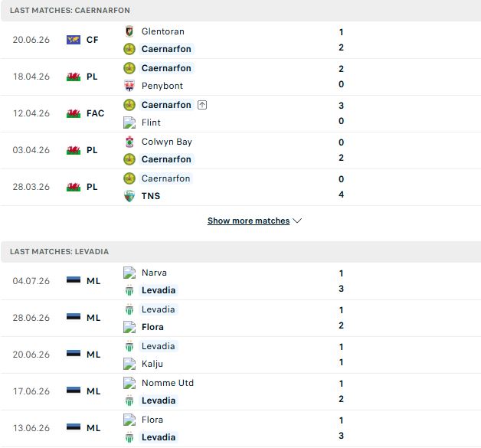Screen dimensions: 481x448
Task: Open the Glentoran team name link
Action: tap(163, 31)
